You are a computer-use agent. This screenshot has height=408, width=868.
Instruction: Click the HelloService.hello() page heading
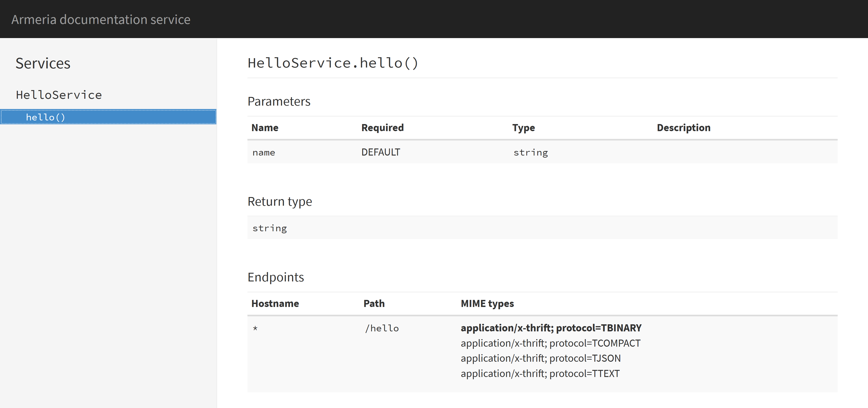333,63
